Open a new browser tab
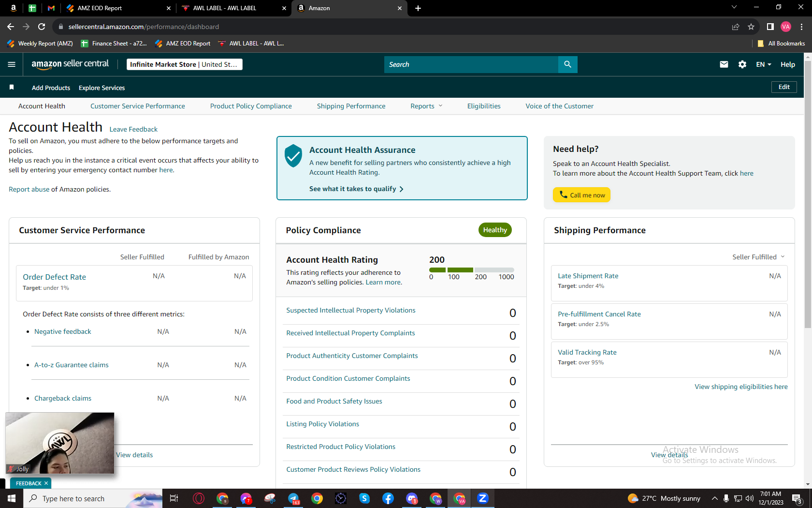The width and height of the screenshot is (812, 508). point(418,8)
